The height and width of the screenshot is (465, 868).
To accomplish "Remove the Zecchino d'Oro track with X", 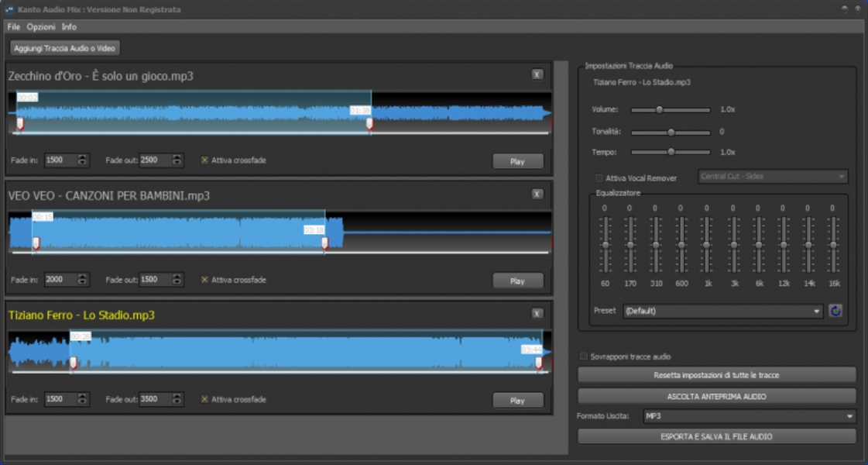I will pos(537,74).
